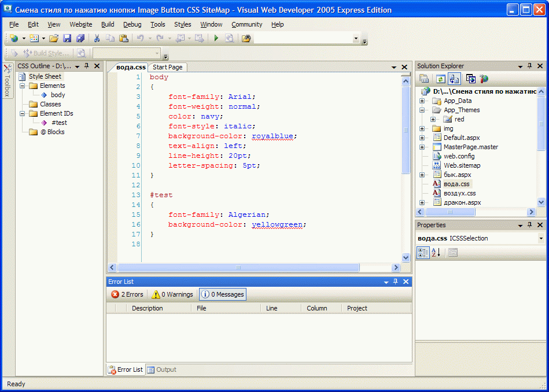Click the editor horizontal scrollbar thumb
The height and width of the screenshot is (392, 549).
click(x=238, y=268)
